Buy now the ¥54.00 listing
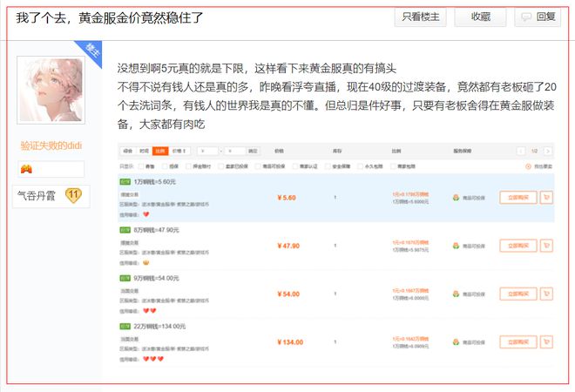The width and height of the screenshot is (575, 392). point(518,294)
